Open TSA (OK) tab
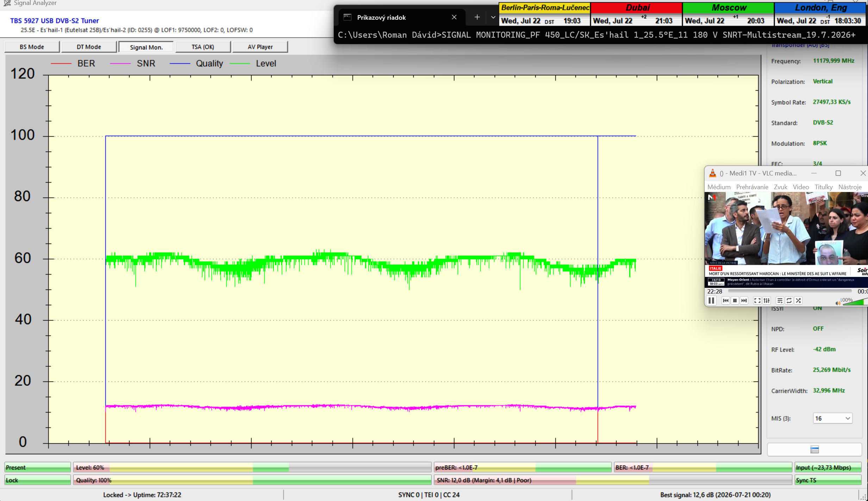The height and width of the screenshot is (501, 868). coord(203,47)
